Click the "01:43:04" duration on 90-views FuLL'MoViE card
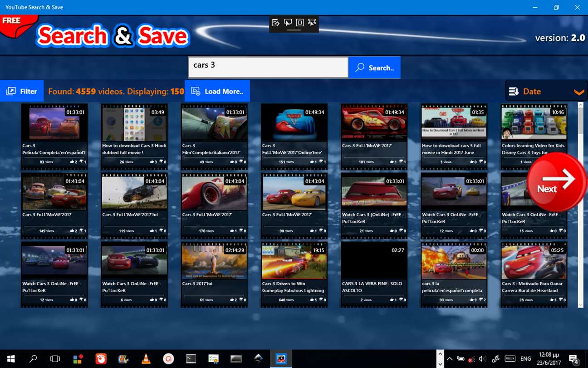Image resolution: width=588 pixels, height=368 pixels. click(x=314, y=181)
